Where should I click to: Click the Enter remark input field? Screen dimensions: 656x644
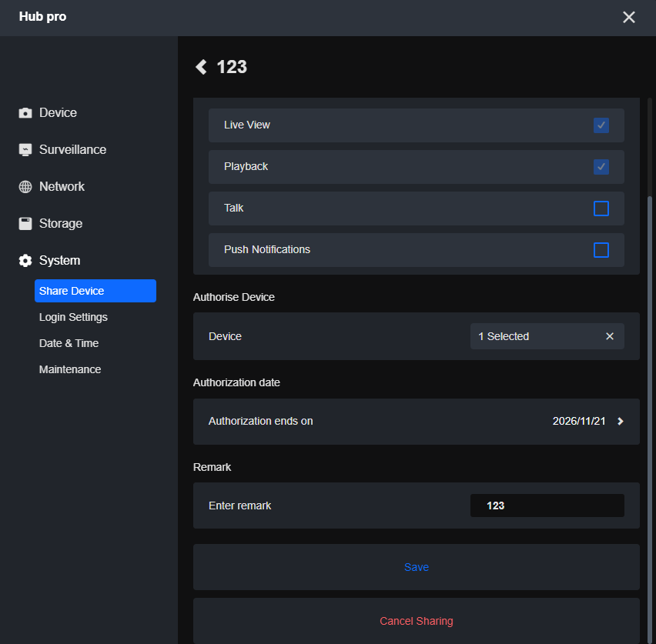pyautogui.click(x=547, y=506)
